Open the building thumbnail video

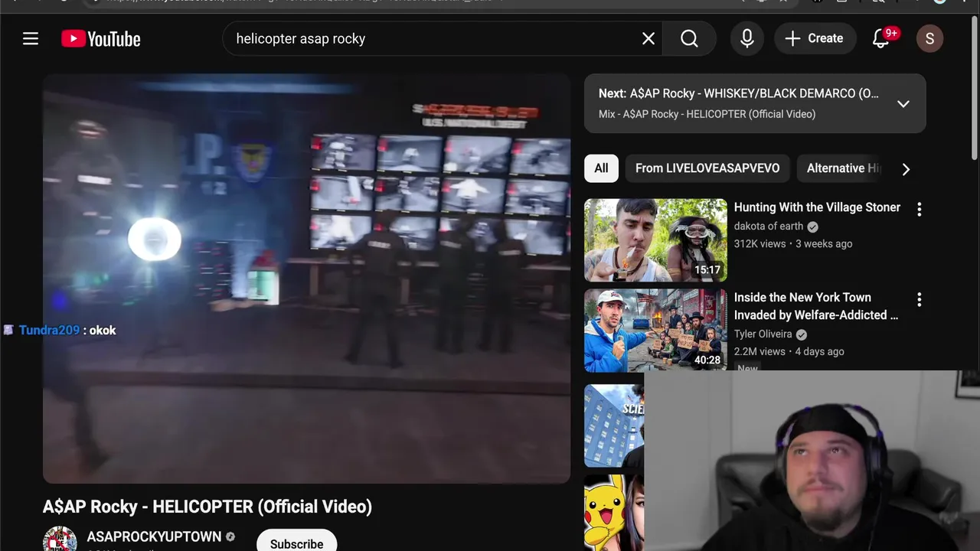coord(614,425)
